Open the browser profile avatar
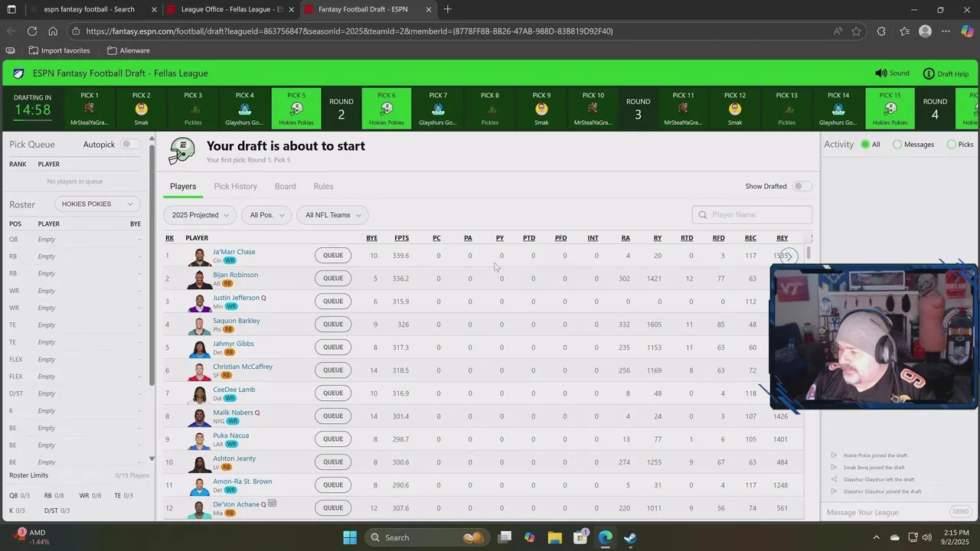This screenshot has height=551, width=980. click(x=925, y=31)
